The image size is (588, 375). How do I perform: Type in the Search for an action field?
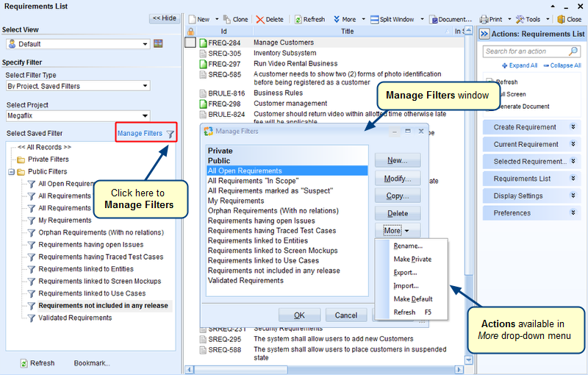(x=525, y=51)
